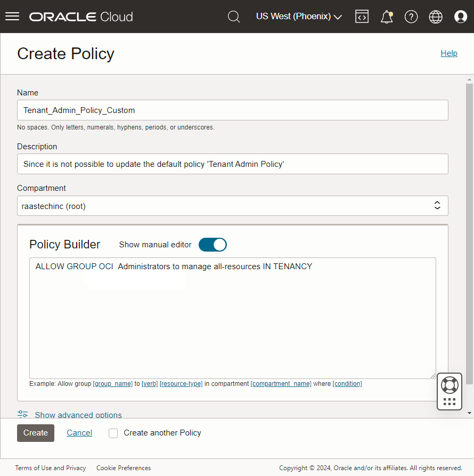Open the user profile avatar menu
Viewport: 474px width, 476px height.
point(461,17)
